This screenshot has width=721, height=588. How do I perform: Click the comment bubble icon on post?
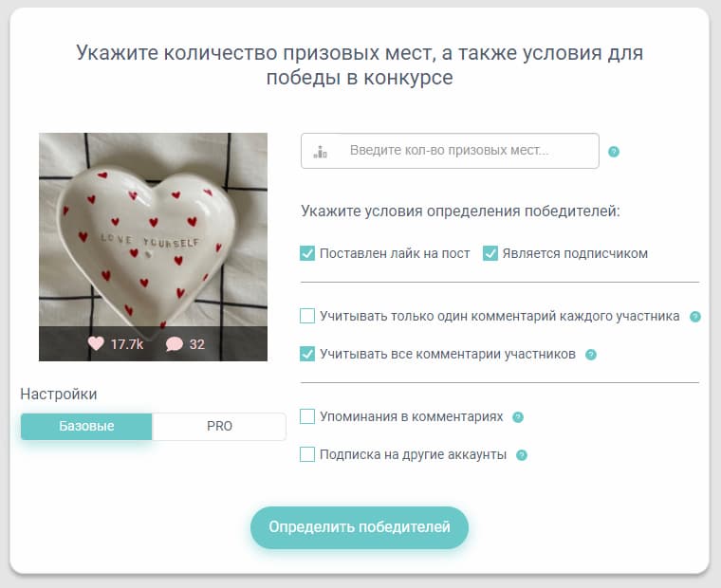pos(175,344)
